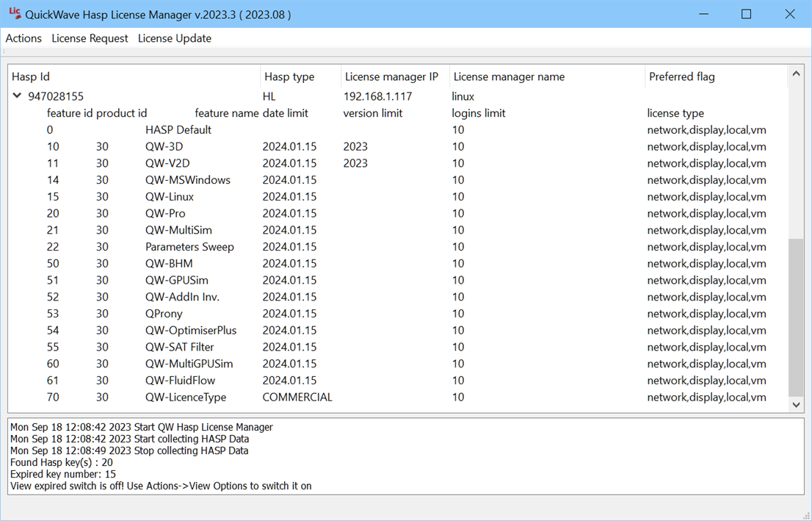Select the QProny feature row

pyautogui.click(x=398, y=314)
